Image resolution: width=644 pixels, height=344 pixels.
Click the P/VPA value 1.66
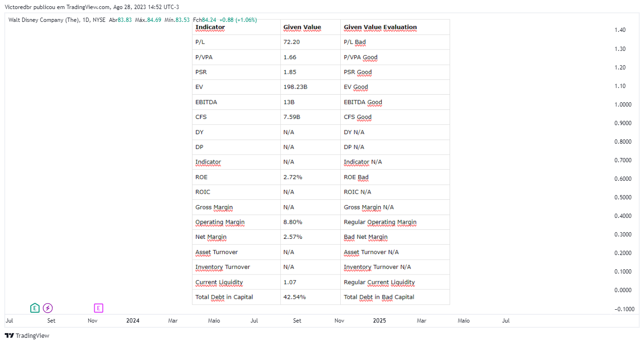click(x=289, y=57)
